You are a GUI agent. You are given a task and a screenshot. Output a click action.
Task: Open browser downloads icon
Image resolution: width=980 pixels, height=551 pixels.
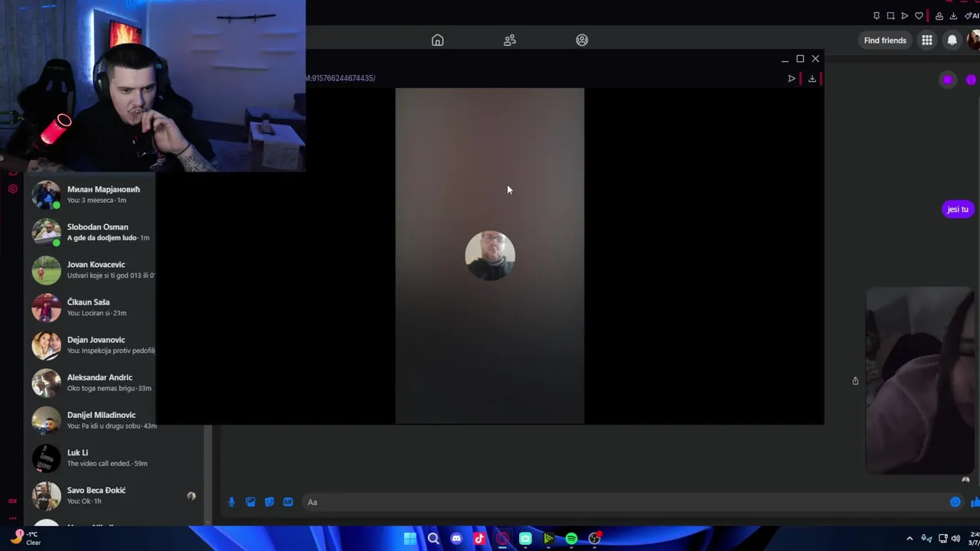(953, 16)
